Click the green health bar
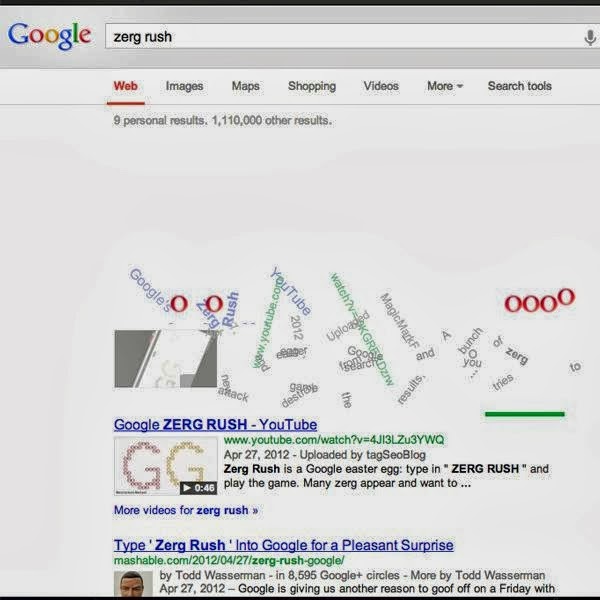The height and width of the screenshot is (600, 600). (525, 414)
